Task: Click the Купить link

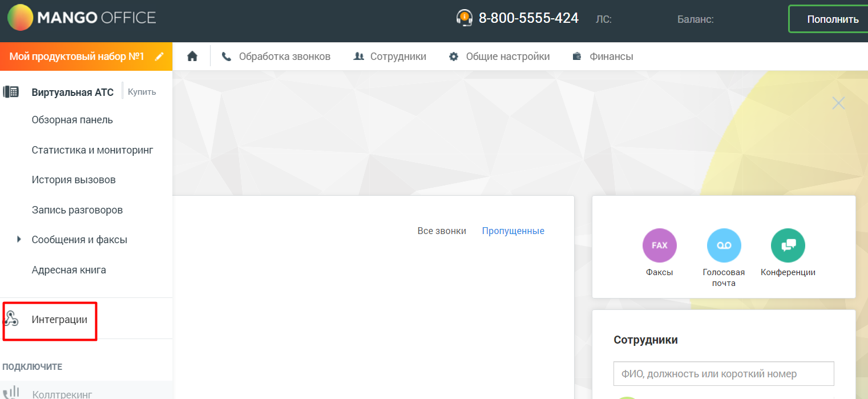Action: (142, 92)
